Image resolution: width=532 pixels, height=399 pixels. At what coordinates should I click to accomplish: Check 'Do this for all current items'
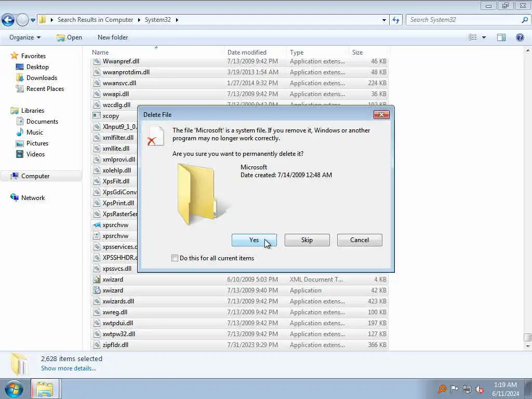pyautogui.click(x=175, y=258)
